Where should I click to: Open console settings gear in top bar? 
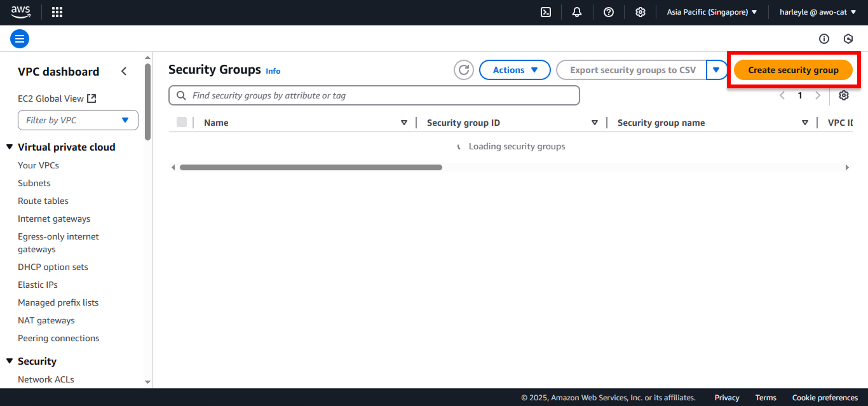[641, 12]
